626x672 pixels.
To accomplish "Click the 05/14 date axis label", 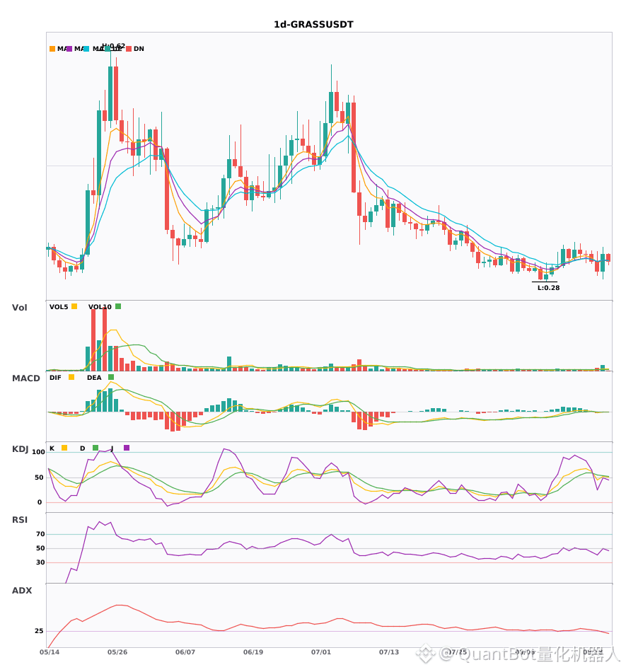I will [x=50, y=652].
